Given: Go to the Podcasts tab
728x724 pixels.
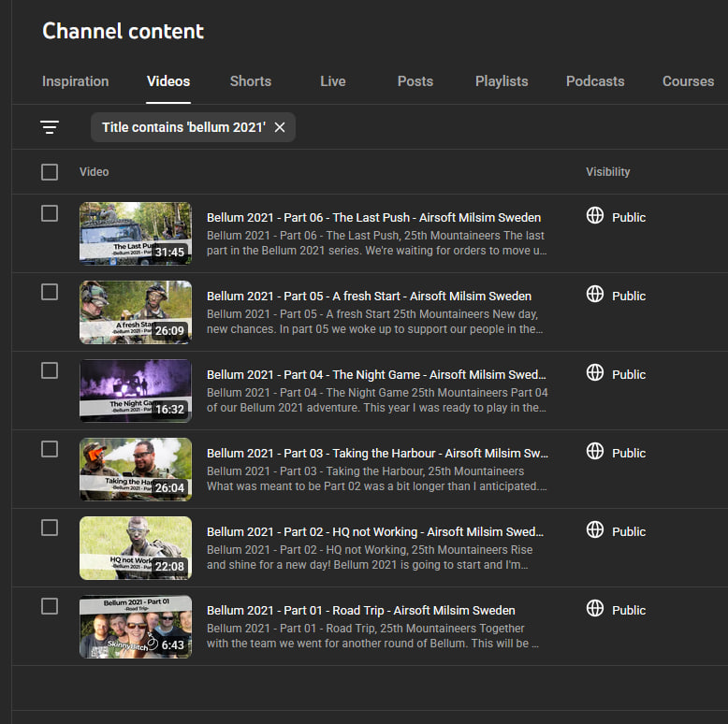Looking at the screenshot, I should coord(595,81).
